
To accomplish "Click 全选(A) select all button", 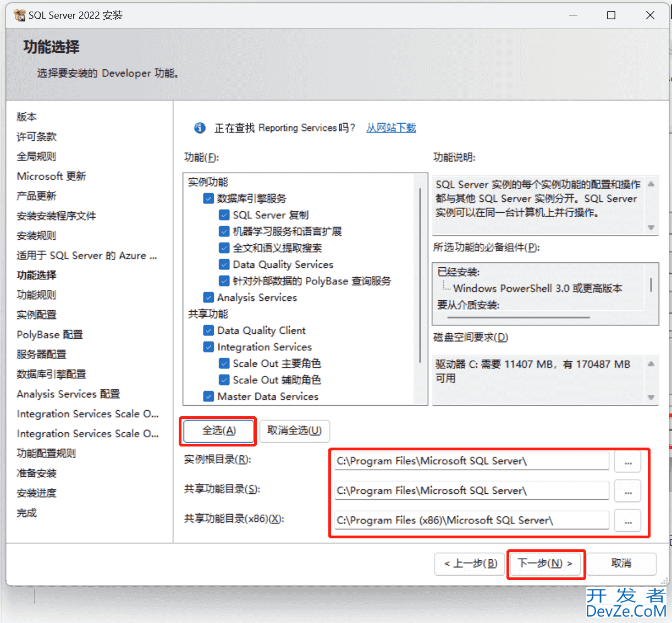I will 219,431.
